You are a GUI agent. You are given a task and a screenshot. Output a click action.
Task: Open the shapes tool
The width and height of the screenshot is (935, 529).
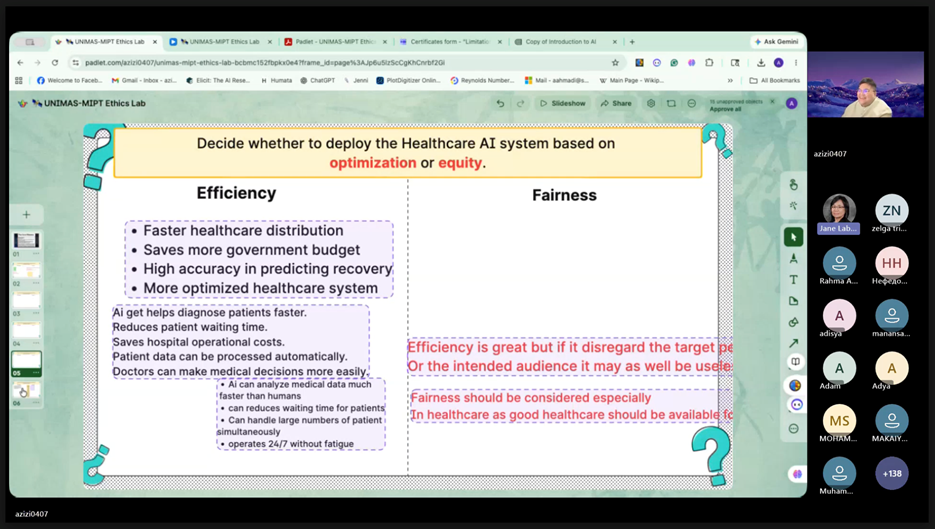click(x=793, y=323)
